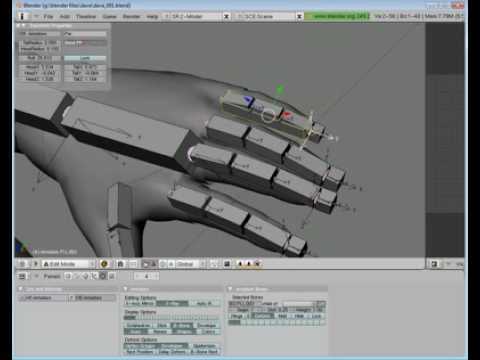Set bone display to Stick
The image size is (480, 360).
pos(162,325)
